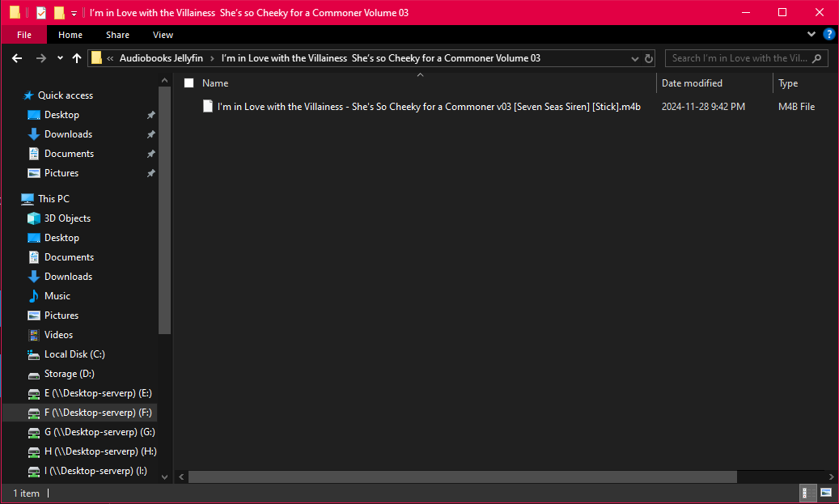The image size is (839, 504).
Task: Open the address bar history dropdown
Action: [x=634, y=58]
